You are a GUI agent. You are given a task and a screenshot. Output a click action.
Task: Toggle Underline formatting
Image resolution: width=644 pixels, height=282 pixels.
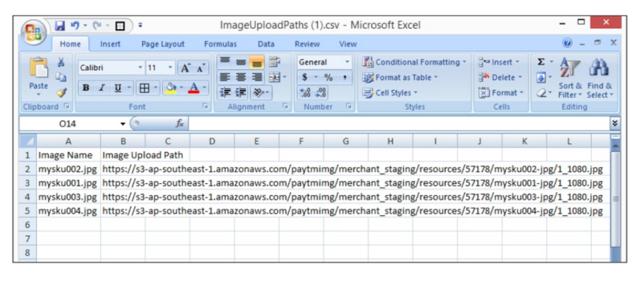coord(118,88)
